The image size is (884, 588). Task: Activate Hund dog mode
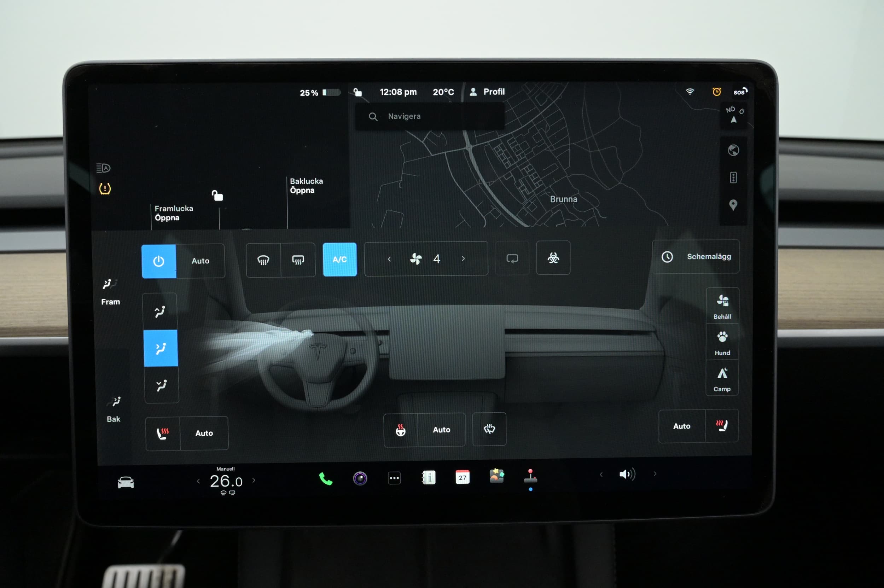tap(722, 343)
